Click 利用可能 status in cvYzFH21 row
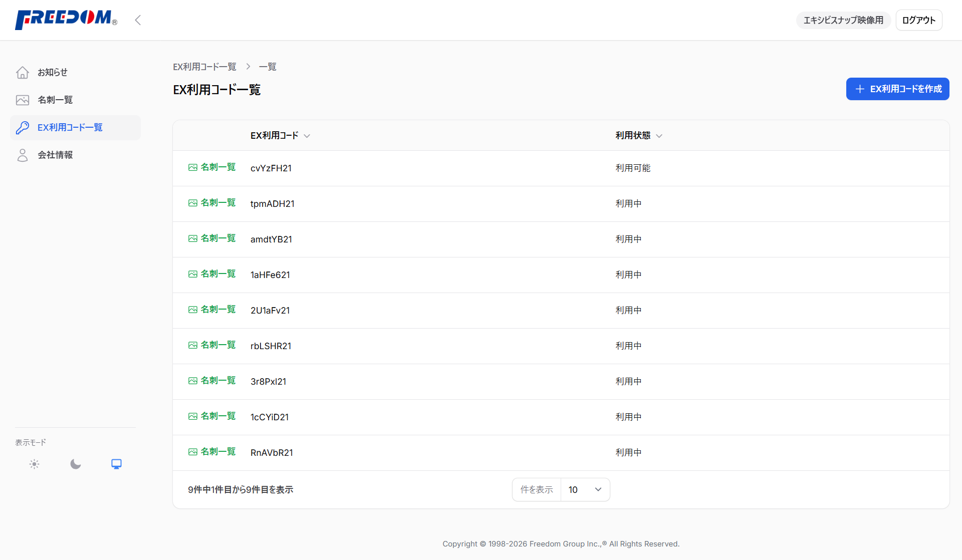The height and width of the screenshot is (560, 962). (633, 168)
